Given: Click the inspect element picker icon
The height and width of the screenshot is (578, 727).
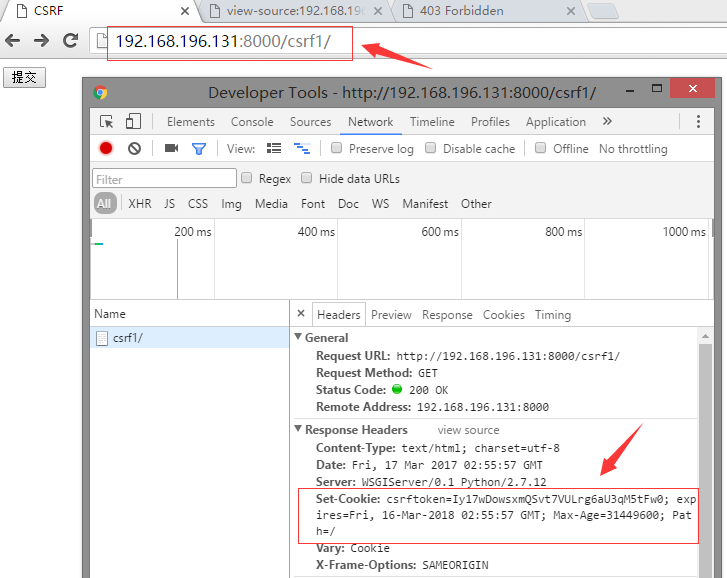Looking at the screenshot, I should [x=107, y=122].
